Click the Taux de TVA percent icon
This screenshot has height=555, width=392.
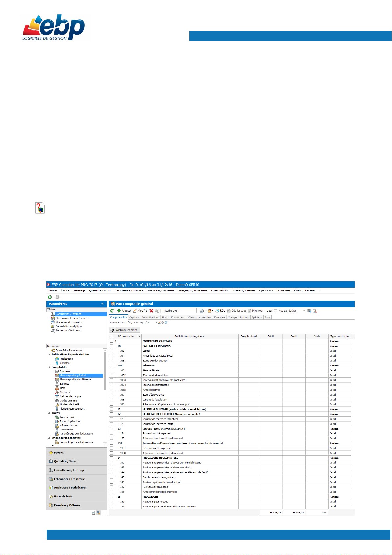pos(57,417)
